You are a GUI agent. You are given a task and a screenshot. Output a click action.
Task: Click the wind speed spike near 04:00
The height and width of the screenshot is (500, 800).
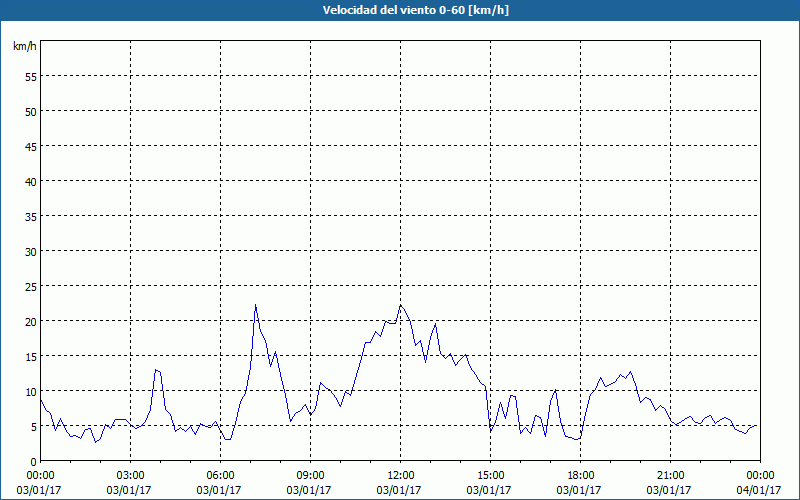156,370
